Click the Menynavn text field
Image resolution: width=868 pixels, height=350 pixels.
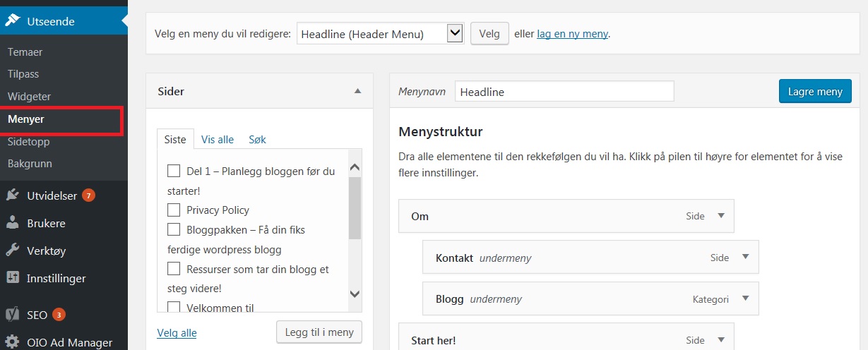(x=564, y=91)
